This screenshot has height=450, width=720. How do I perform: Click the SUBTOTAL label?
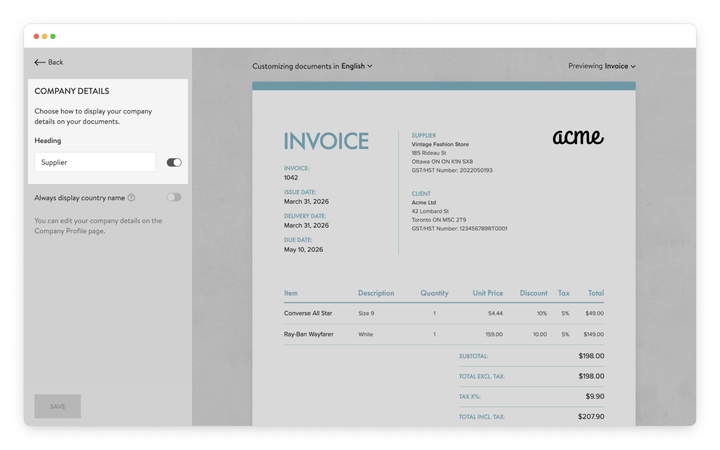(473, 356)
